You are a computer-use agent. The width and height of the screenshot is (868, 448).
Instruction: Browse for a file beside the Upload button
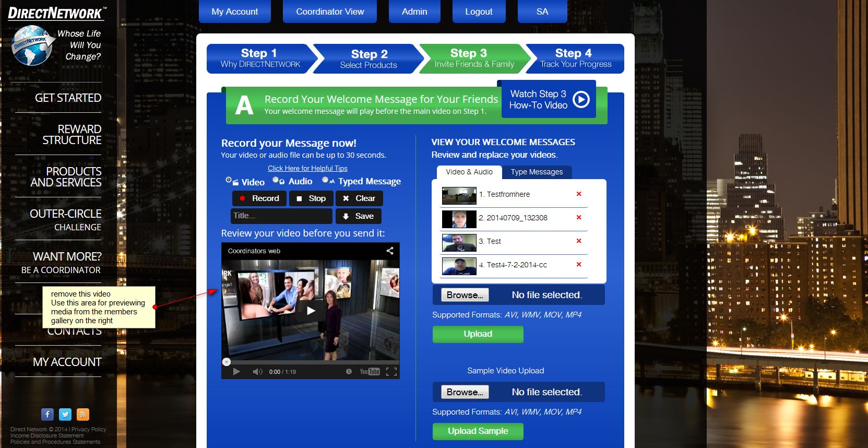tap(465, 295)
